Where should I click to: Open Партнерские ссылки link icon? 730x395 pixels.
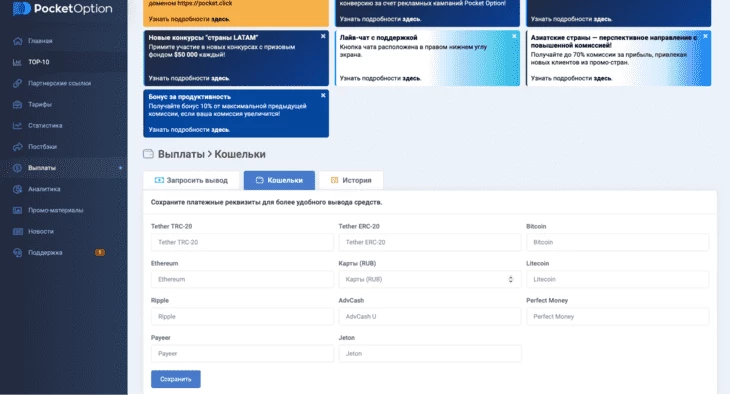[18, 83]
